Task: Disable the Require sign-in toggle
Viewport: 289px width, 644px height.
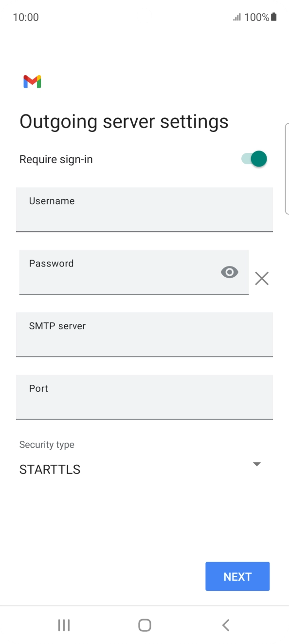Action: (253, 159)
